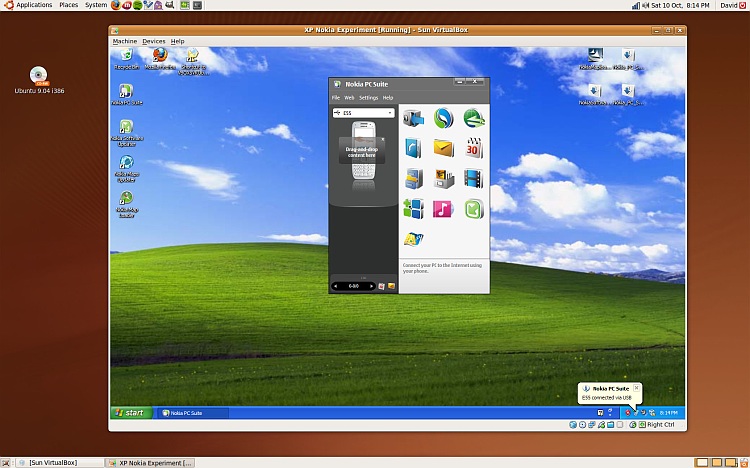The width and height of the screenshot is (750, 468).
Task: Open Nokia Software Updater desktop shortcut
Action: pyautogui.click(x=126, y=133)
